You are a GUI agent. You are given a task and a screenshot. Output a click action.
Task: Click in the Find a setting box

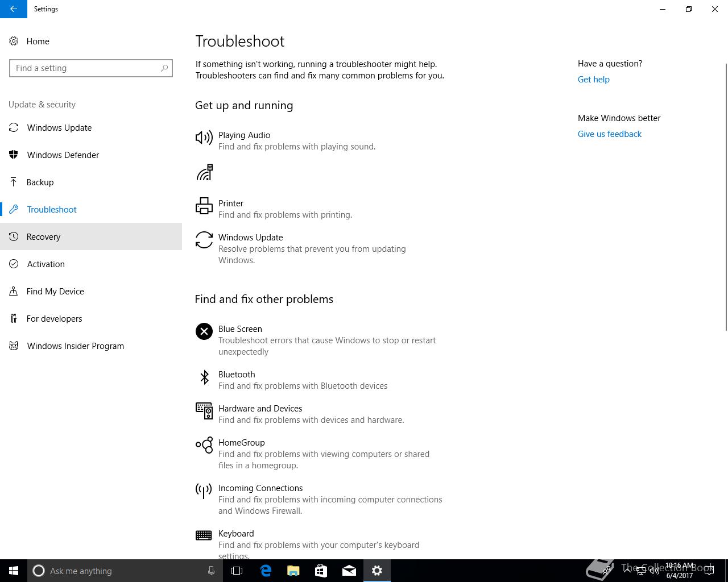[91, 68]
